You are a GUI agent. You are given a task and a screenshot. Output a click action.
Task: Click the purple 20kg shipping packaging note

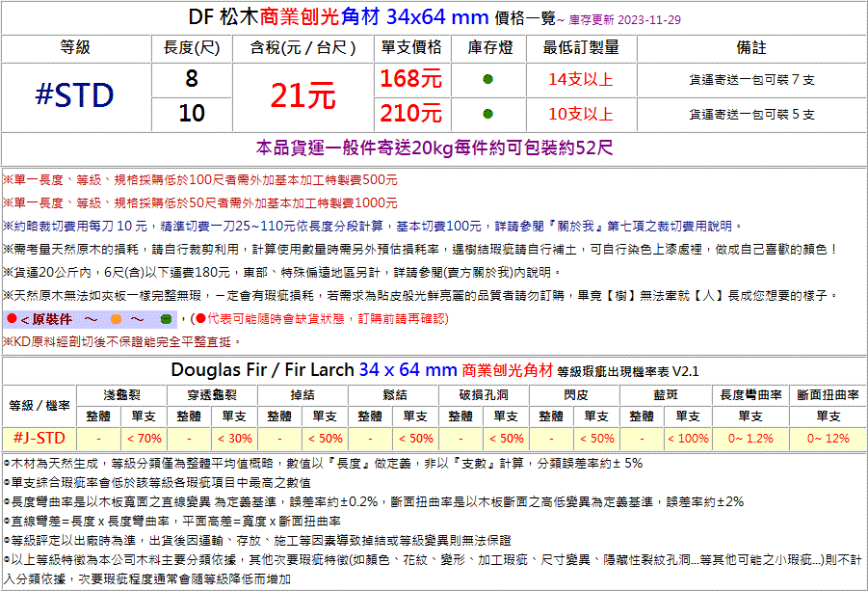(x=434, y=148)
